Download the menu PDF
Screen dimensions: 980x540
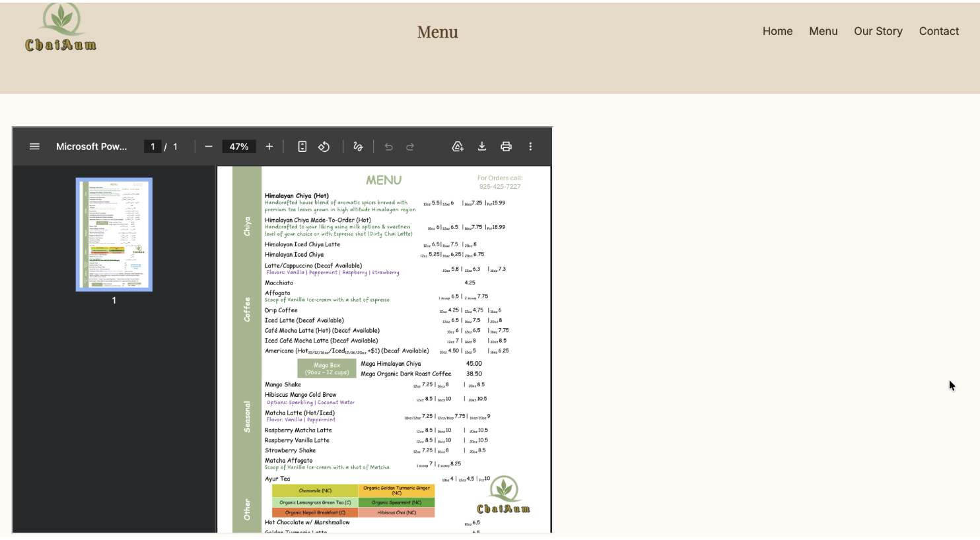point(482,147)
